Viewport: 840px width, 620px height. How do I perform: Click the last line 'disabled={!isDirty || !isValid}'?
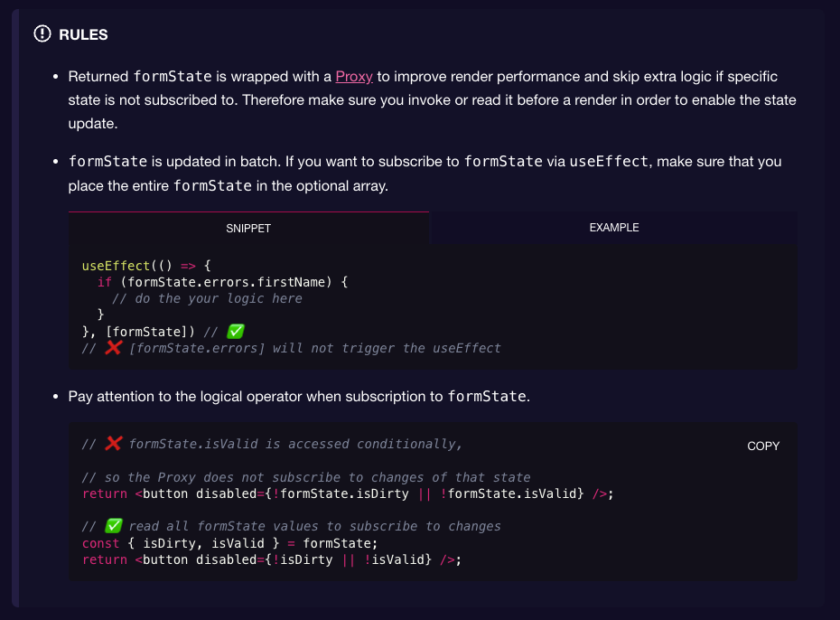(272, 559)
